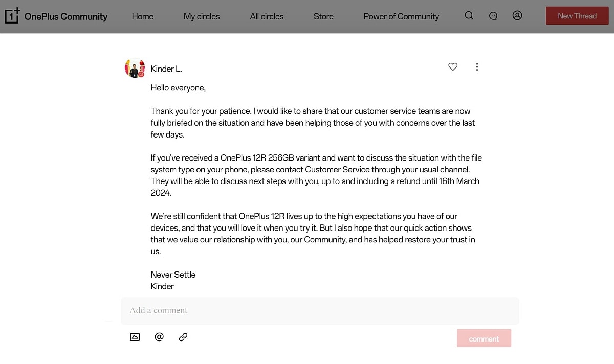Image resolution: width=614 pixels, height=364 pixels.
Task: Focus the Add a comment field
Action: click(320, 310)
